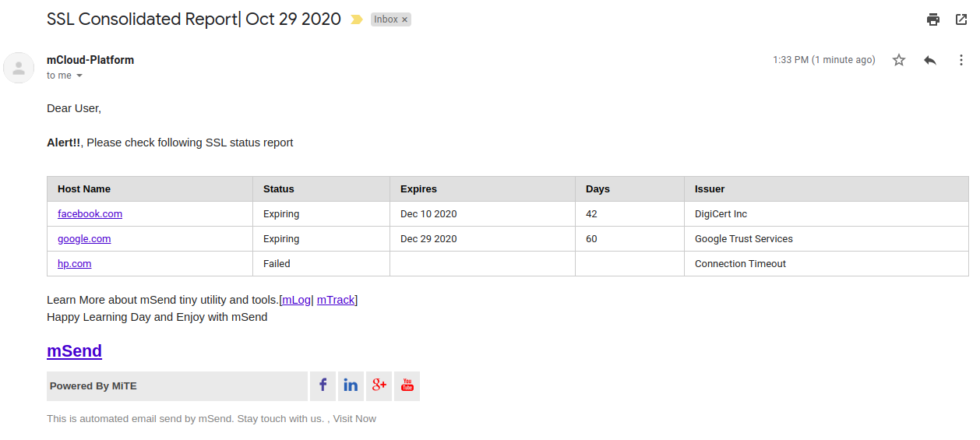980x440 pixels.
Task: Open the mSend heading link
Action: click(74, 350)
